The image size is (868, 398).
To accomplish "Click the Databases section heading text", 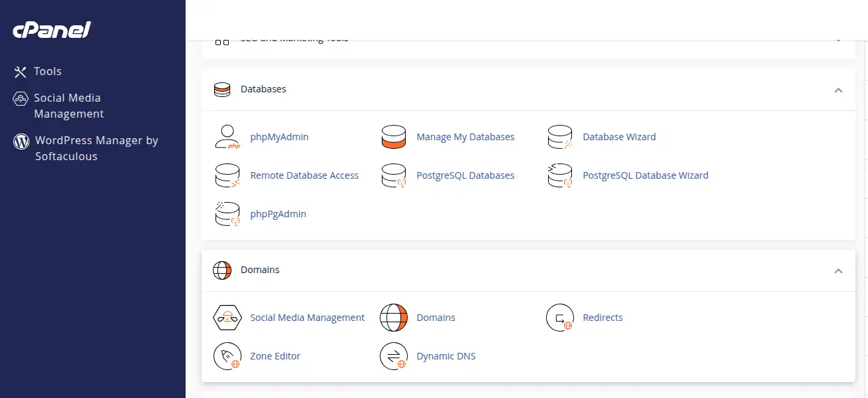I will coord(263,89).
